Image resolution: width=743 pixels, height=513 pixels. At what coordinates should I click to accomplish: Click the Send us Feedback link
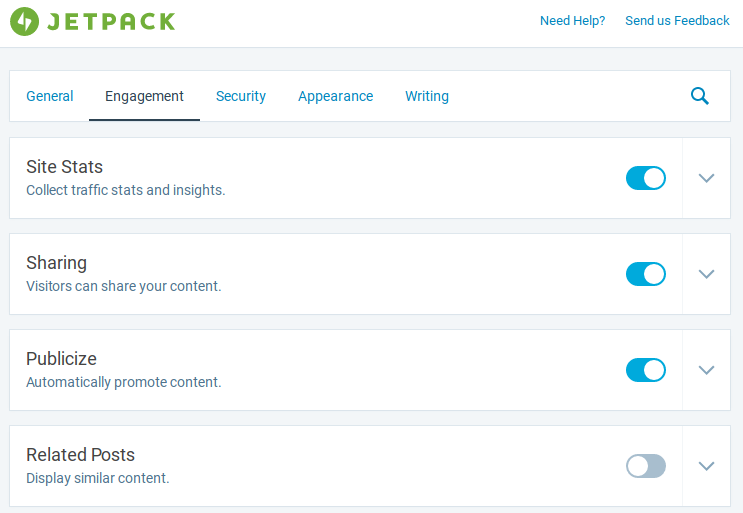click(677, 20)
